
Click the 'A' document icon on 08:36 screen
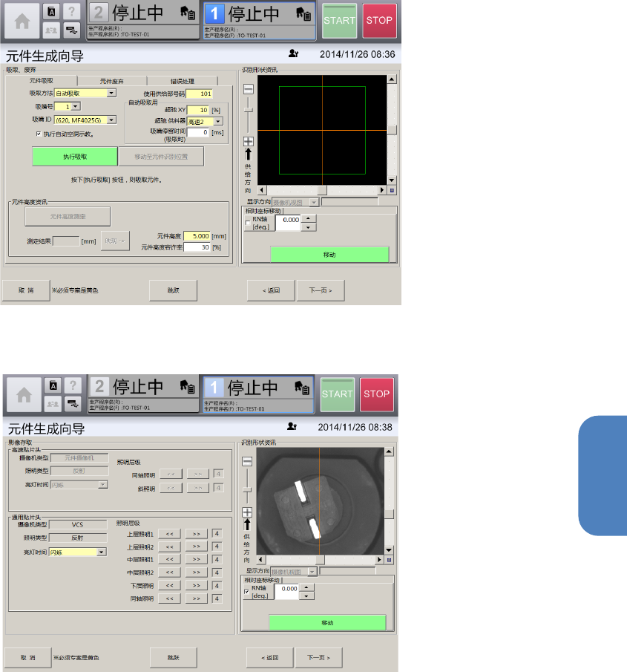(x=51, y=12)
